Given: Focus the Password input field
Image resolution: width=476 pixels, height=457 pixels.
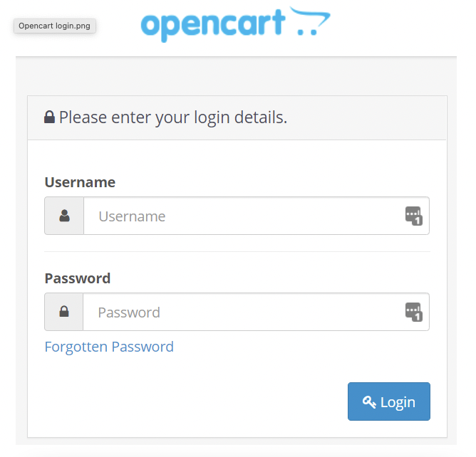Looking at the screenshot, I should [242, 312].
